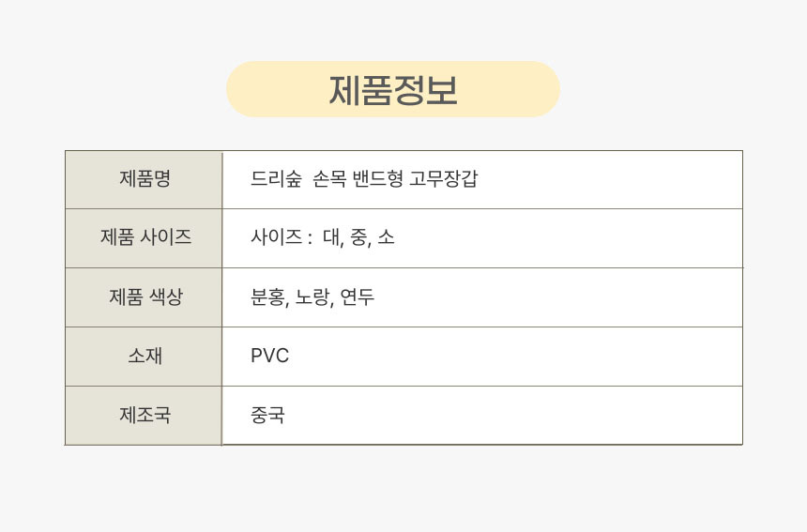Click the word 고무장갑 in product name

(444, 179)
